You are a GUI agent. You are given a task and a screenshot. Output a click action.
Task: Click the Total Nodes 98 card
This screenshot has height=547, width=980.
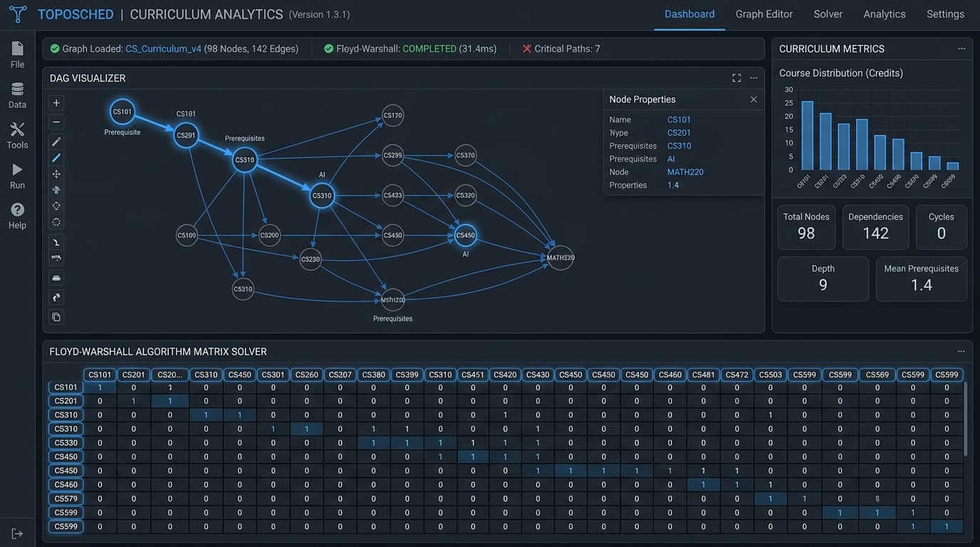tap(806, 227)
